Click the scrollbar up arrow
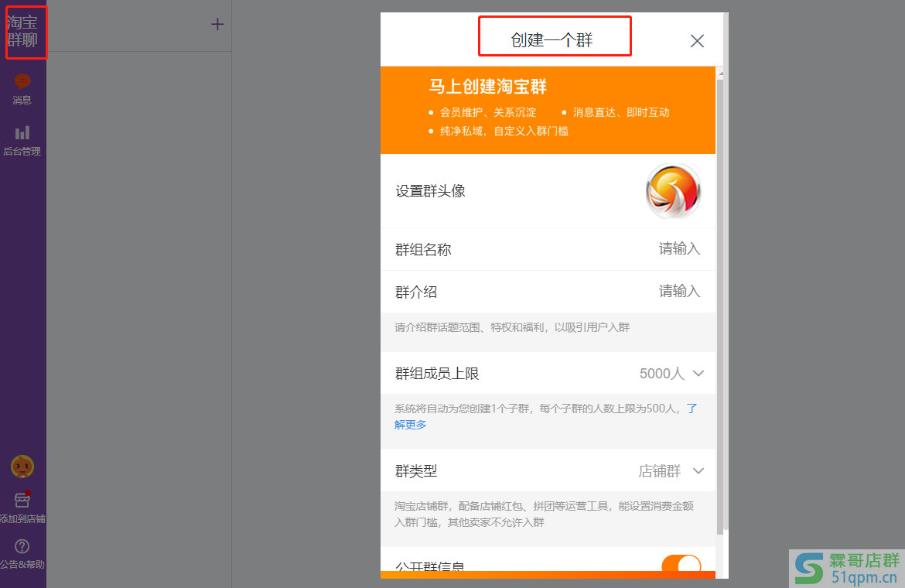The width and height of the screenshot is (905, 588). click(721, 73)
